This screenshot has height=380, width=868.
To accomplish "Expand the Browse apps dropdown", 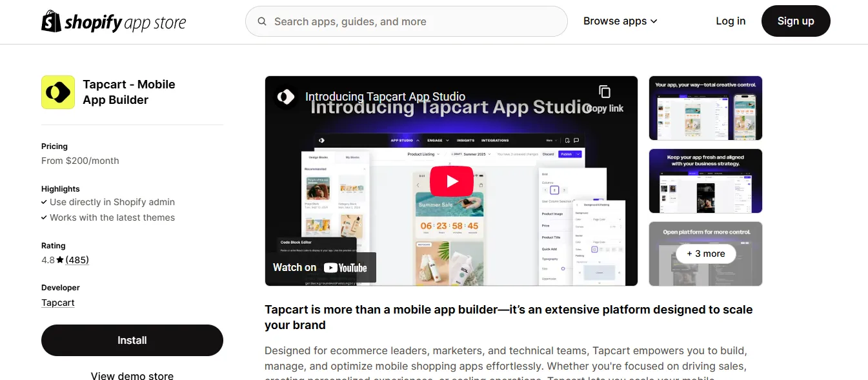I will click(620, 21).
